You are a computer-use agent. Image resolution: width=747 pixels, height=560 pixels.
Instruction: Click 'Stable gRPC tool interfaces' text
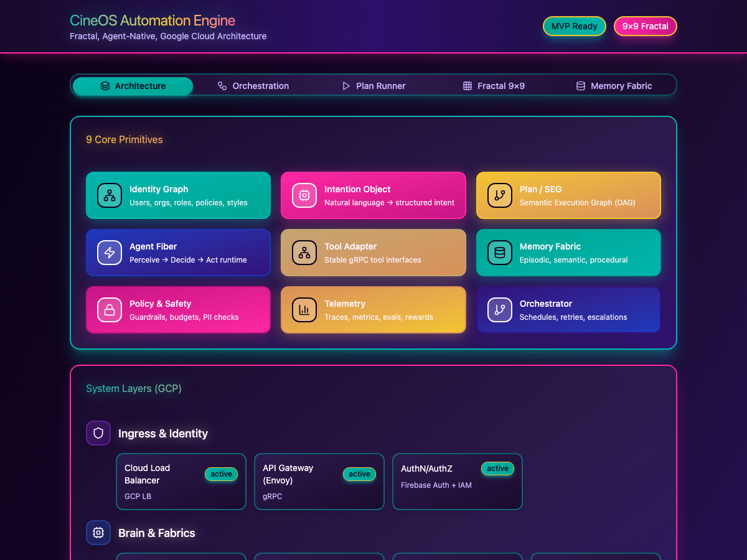pyautogui.click(x=373, y=259)
